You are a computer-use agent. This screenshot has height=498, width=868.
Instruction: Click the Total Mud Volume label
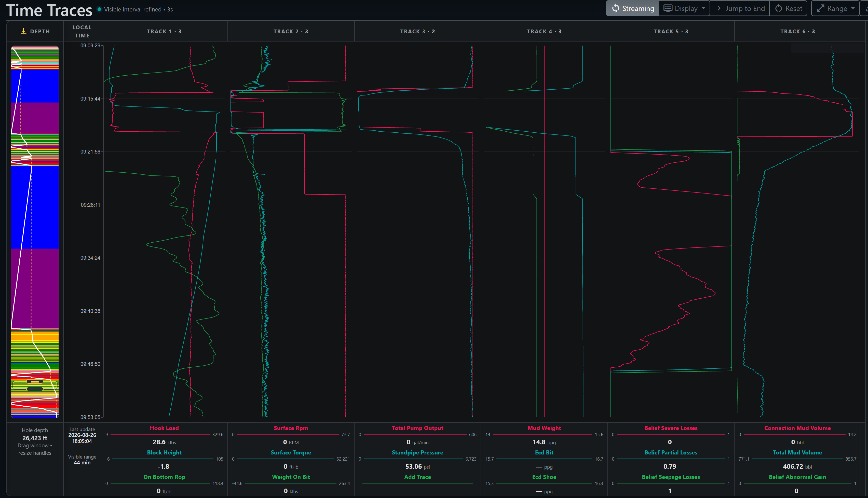pyautogui.click(x=797, y=452)
